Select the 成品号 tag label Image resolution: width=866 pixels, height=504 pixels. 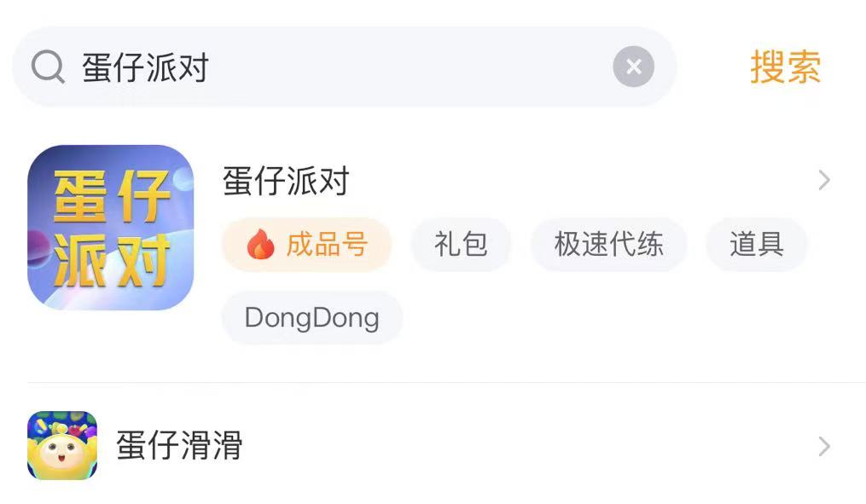pyautogui.click(x=326, y=245)
